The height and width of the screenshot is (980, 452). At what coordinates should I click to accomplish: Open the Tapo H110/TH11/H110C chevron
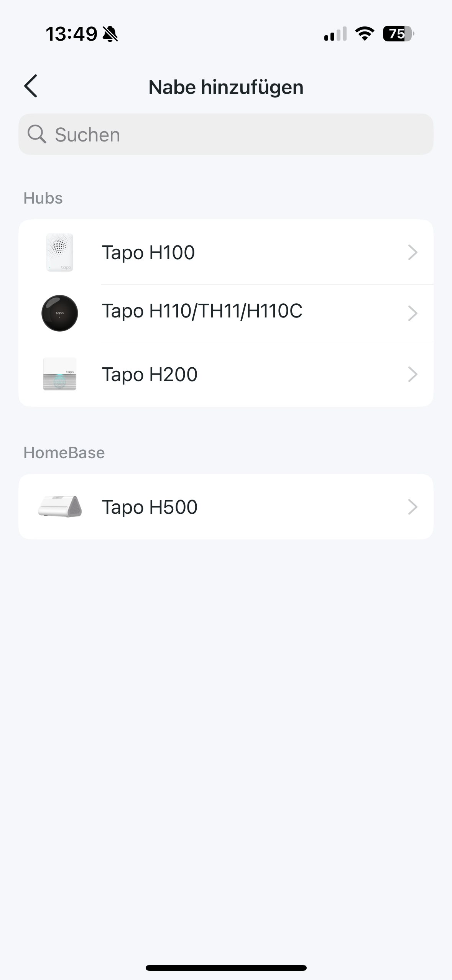coord(413,313)
